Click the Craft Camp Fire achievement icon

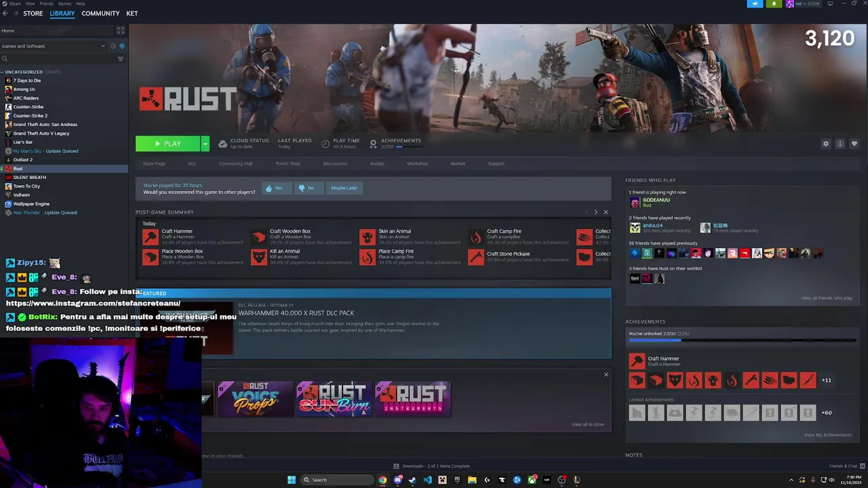pyautogui.click(x=475, y=237)
